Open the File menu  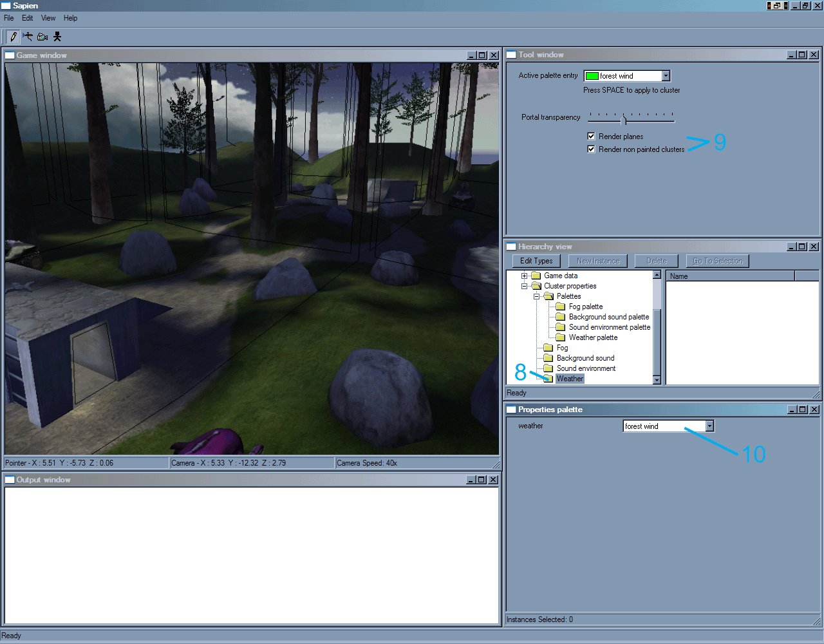9,18
